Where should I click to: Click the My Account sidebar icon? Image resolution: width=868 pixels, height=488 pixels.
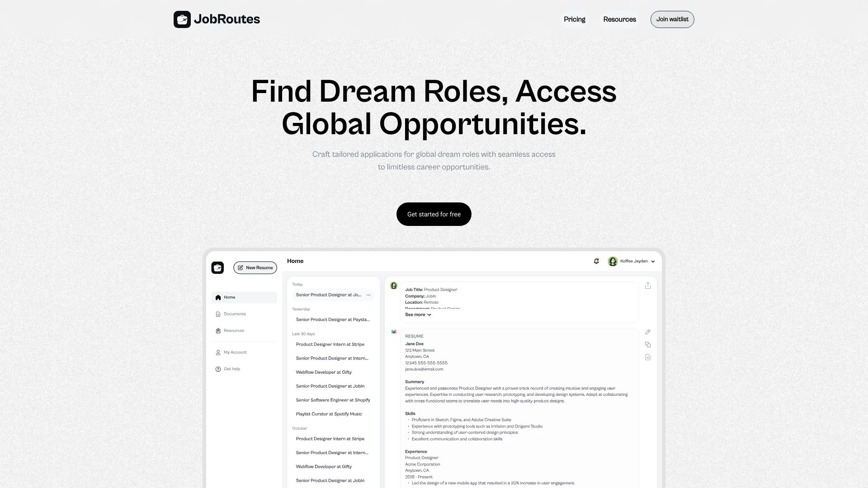tap(218, 352)
